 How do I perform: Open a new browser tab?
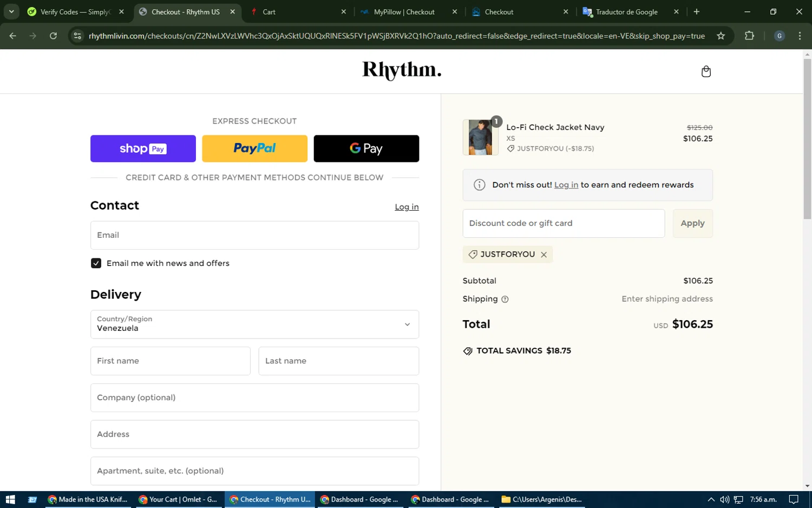tap(697, 11)
